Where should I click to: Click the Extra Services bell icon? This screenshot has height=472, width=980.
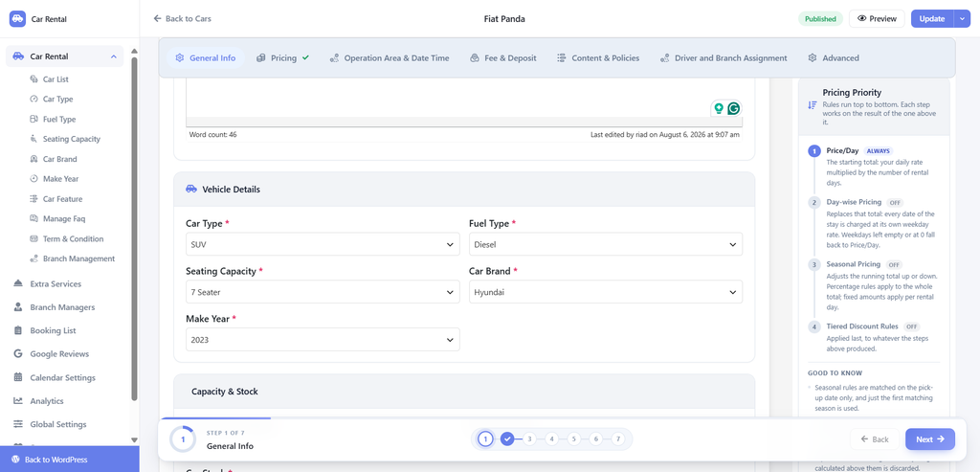[x=18, y=283]
